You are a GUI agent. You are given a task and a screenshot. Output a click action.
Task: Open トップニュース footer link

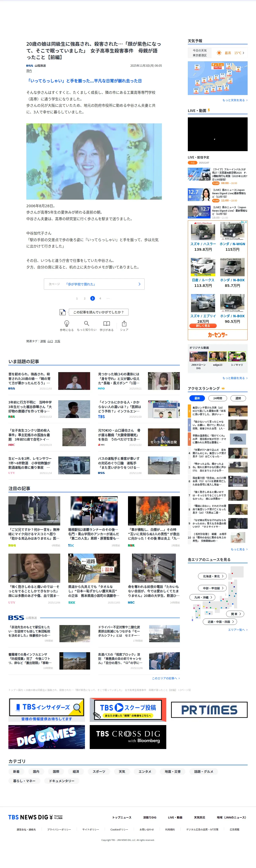122,817
